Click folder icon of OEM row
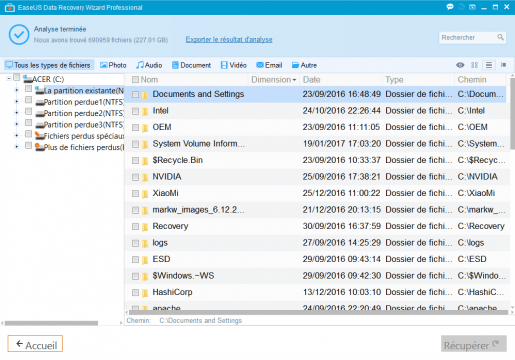Viewport: 515px width, 360px height. pos(145,128)
